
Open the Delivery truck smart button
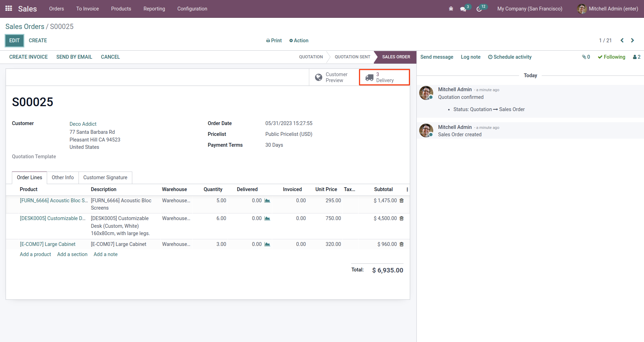[384, 77]
